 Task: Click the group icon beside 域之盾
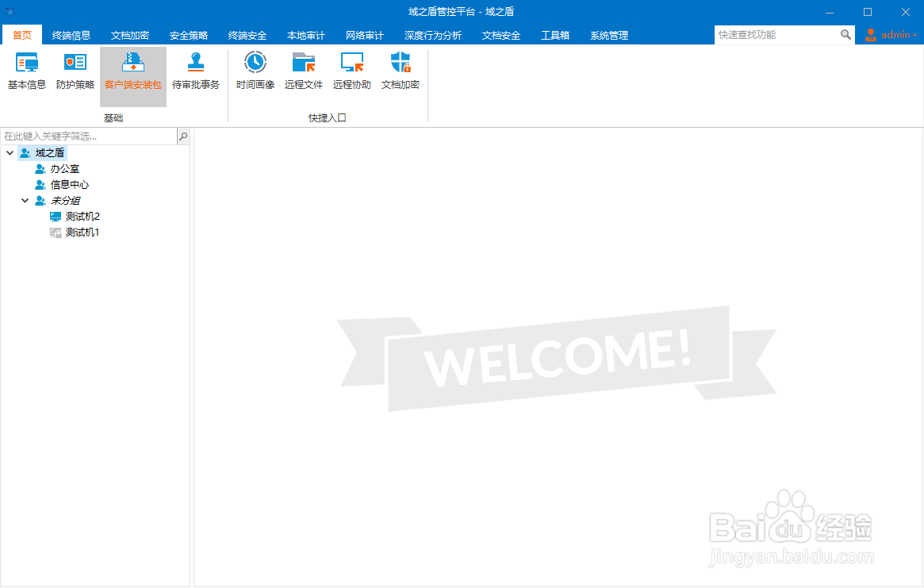point(25,152)
